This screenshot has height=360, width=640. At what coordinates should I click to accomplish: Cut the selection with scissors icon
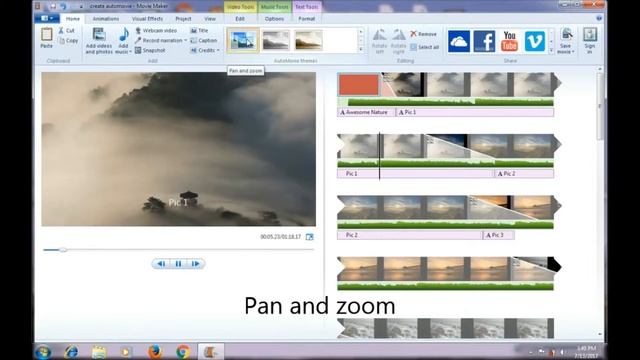(67, 31)
